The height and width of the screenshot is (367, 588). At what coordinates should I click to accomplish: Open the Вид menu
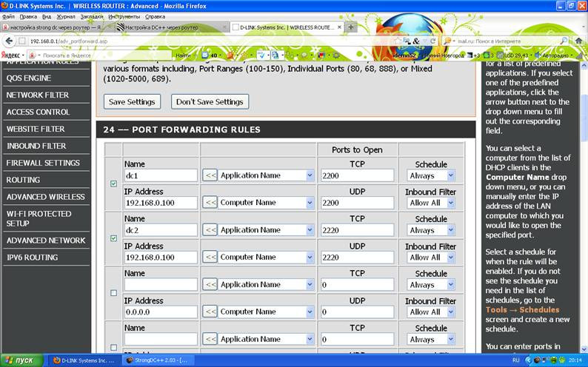point(47,16)
